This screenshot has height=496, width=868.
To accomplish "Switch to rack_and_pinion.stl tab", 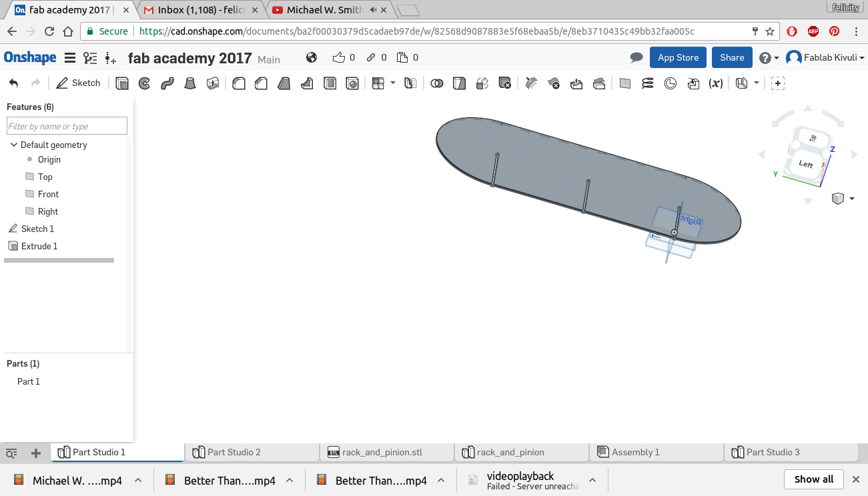I will [x=386, y=452].
